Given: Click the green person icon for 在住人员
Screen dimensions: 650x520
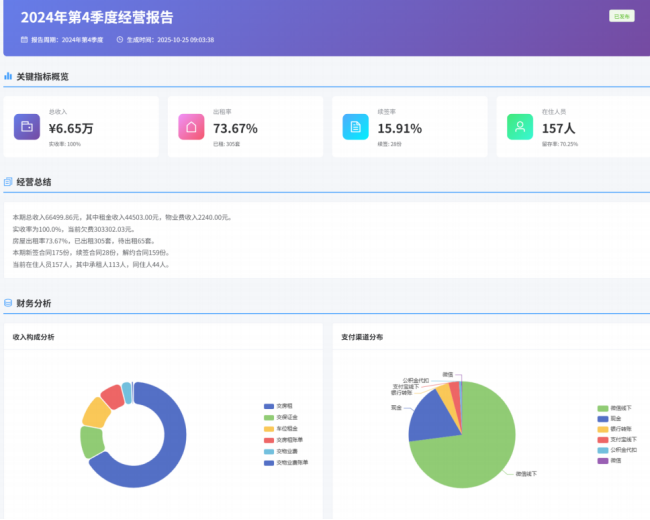Looking at the screenshot, I should click(519, 127).
